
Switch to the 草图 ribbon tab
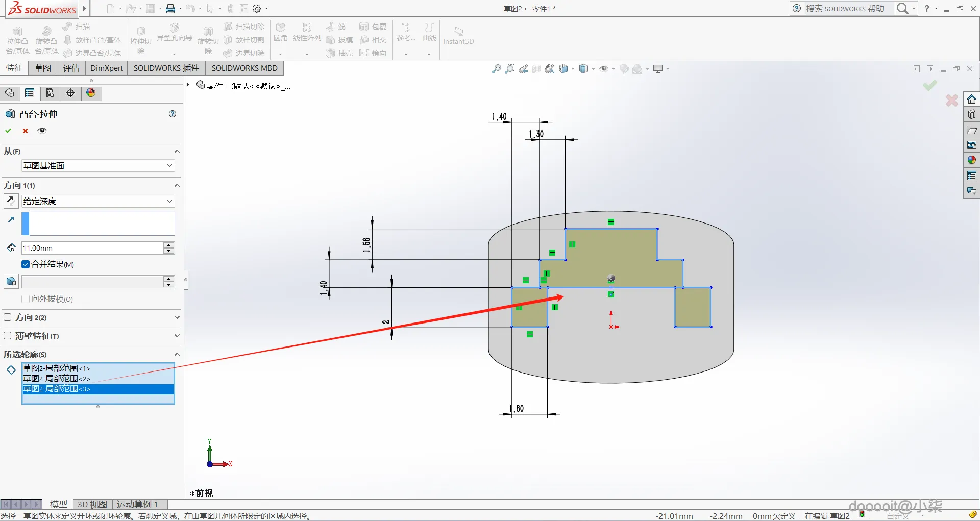(x=43, y=68)
